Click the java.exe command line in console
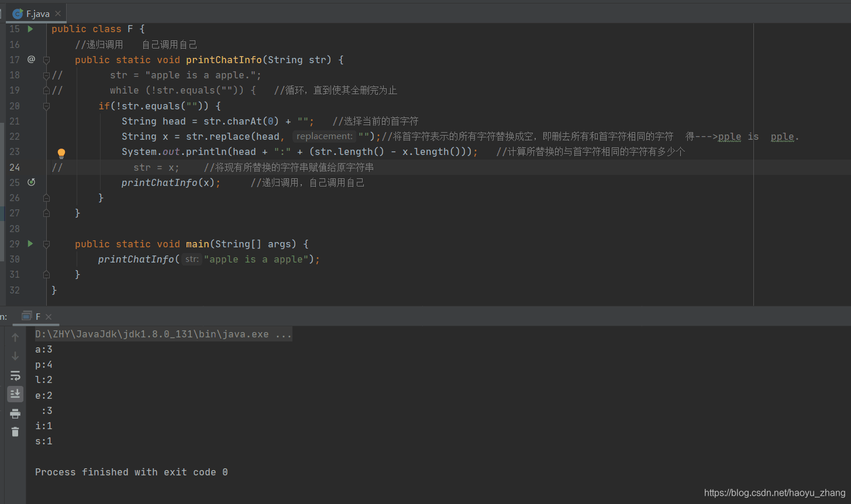Image resolution: width=851 pixels, height=504 pixels. (163, 334)
